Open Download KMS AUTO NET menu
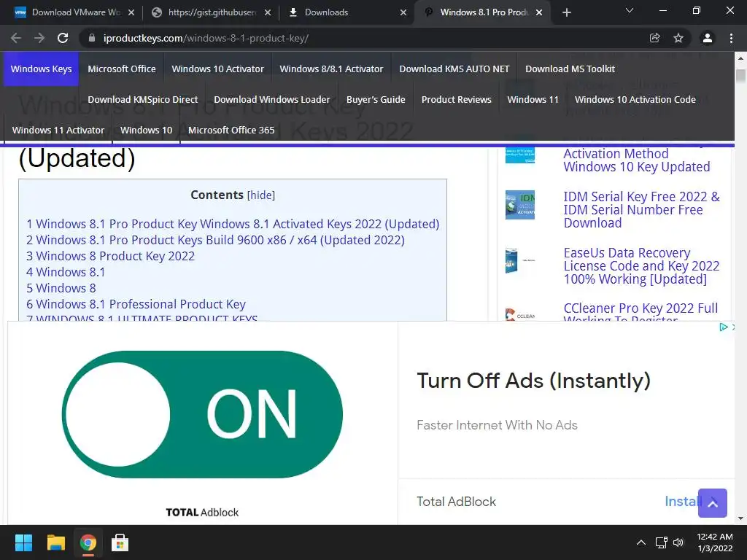 (454, 69)
